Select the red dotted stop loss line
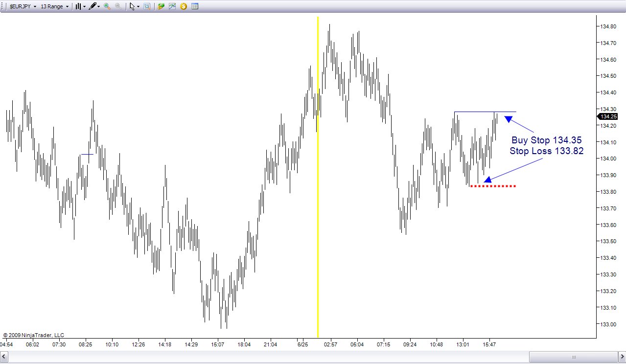 492,186
